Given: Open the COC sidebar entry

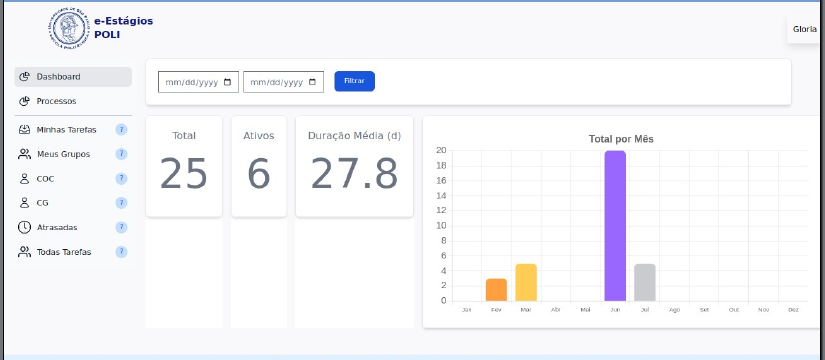Looking at the screenshot, I should 73,178.
